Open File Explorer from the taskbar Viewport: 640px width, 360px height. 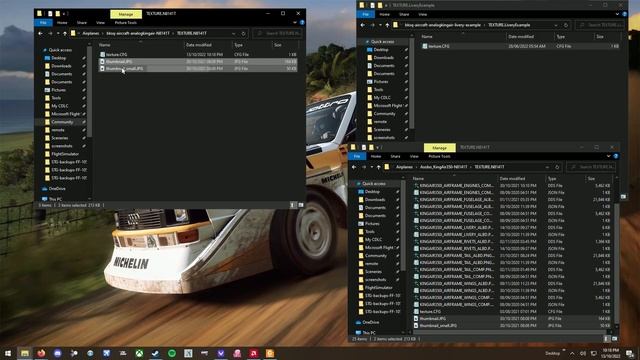(x=24, y=353)
